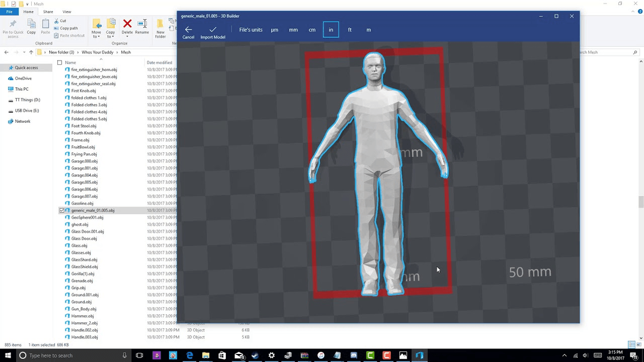Viewport: 644px width, 362px height.
Task: Select in (inches) units option
Action: point(331,30)
